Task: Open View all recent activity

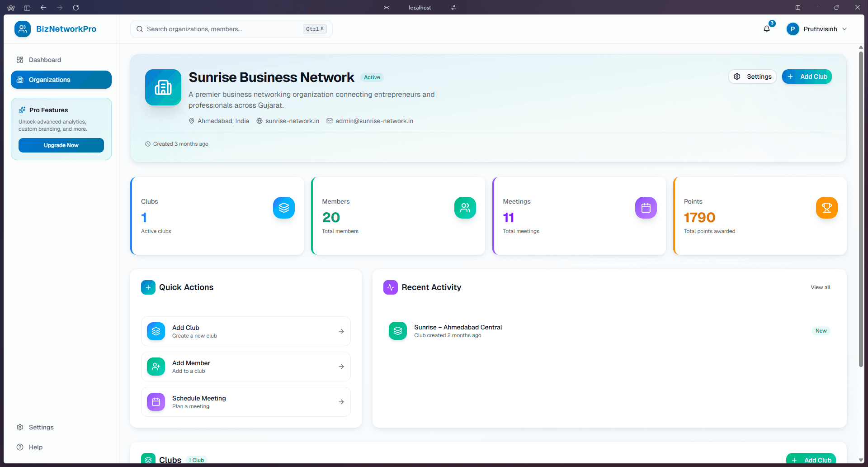Action: point(820,287)
